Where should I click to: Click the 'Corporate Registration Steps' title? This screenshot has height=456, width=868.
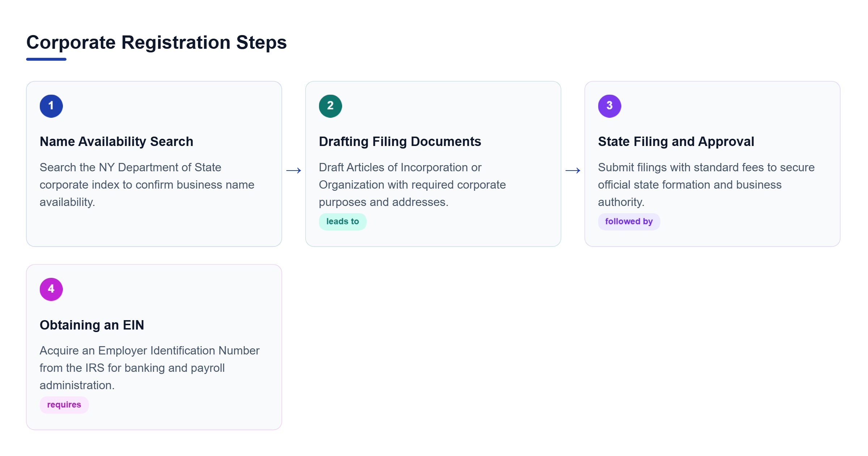[157, 42]
